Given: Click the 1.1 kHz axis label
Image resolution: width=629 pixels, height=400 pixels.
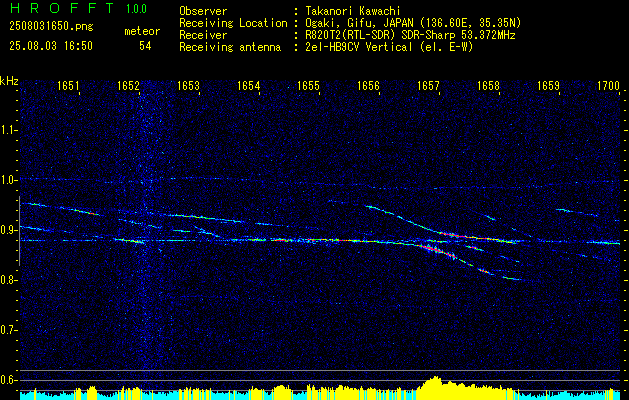Looking at the screenshot, I should pyautogui.click(x=8, y=130).
